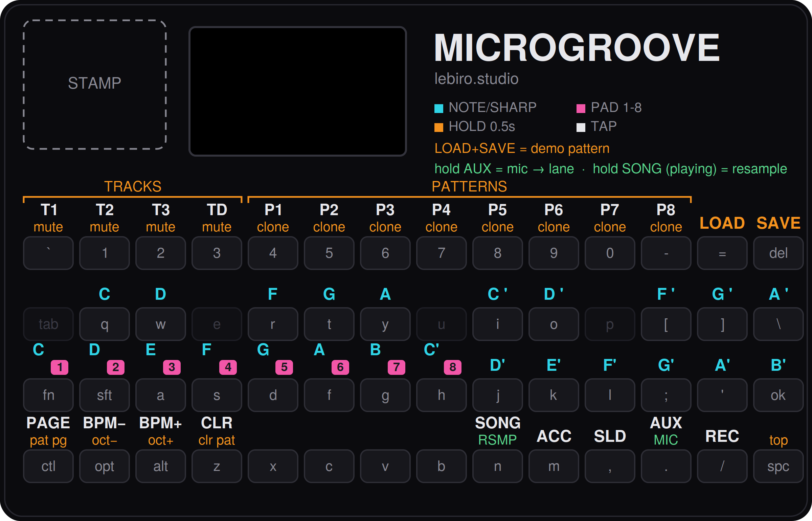812x521 pixels.
Task: Activate AUX with the period key
Action: click(x=666, y=466)
